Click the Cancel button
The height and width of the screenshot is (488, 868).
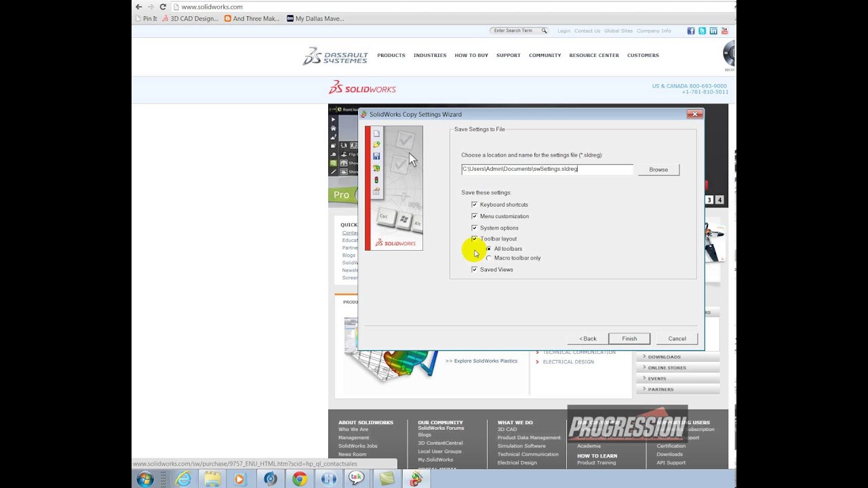[x=677, y=338]
